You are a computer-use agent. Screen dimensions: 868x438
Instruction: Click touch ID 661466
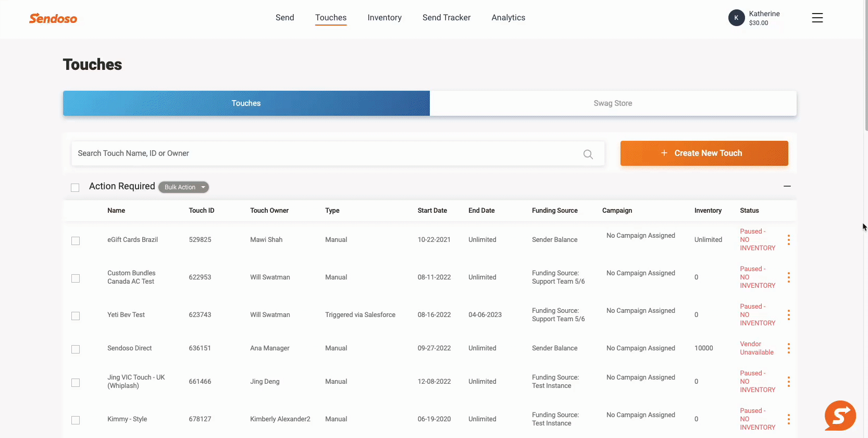click(x=200, y=382)
